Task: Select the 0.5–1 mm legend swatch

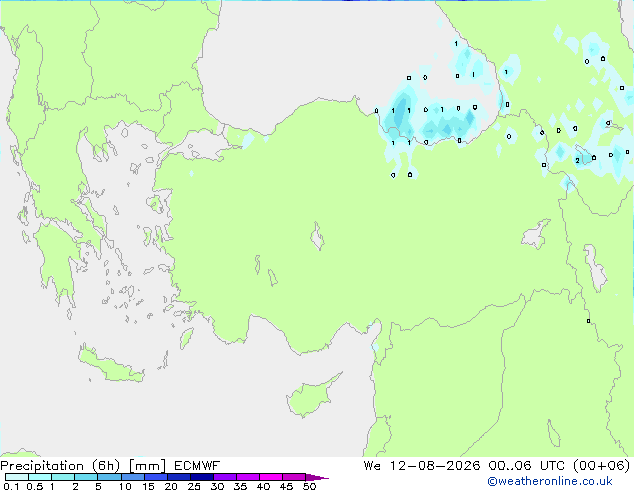Action: [40, 477]
